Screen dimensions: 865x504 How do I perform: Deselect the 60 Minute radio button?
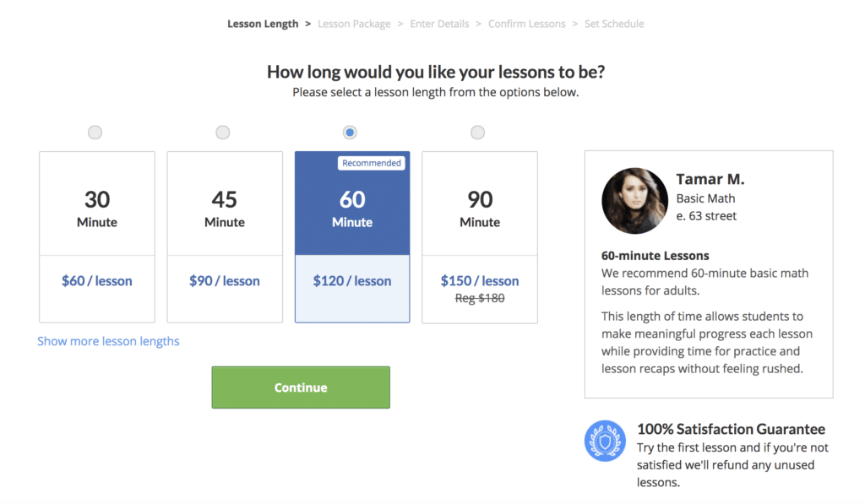(x=350, y=132)
